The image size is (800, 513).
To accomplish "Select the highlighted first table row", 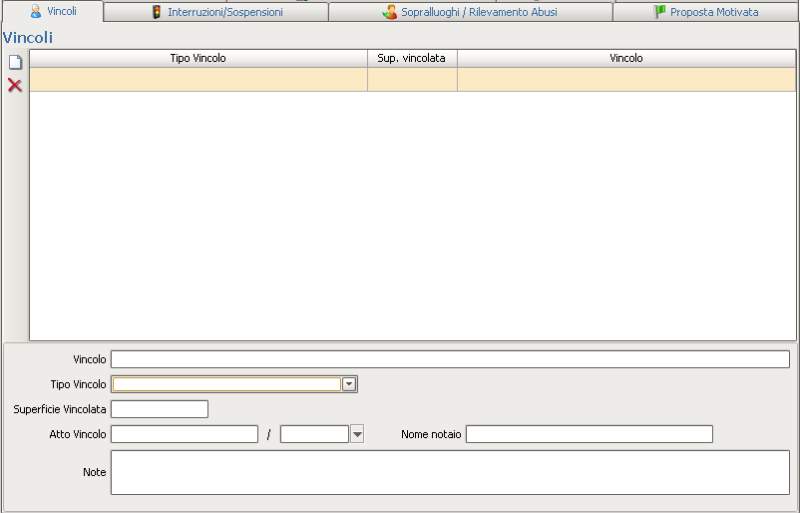I will pyautogui.click(x=413, y=80).
